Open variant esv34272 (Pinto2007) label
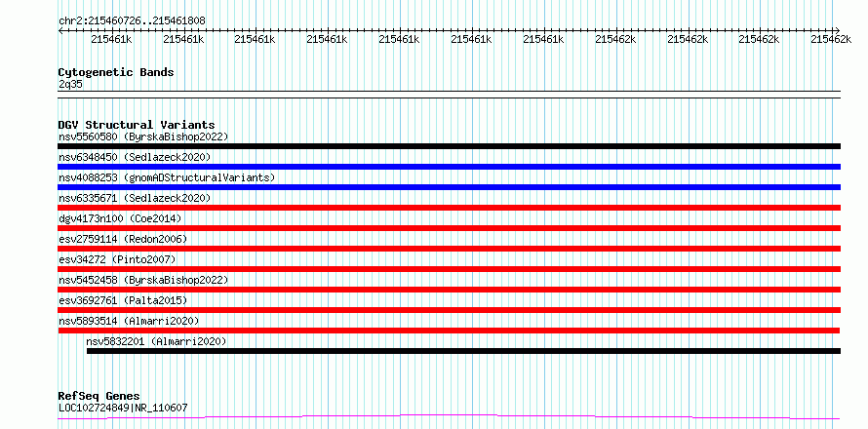The width and height of the screenshot is (868, 429). [x=117, y=259]
